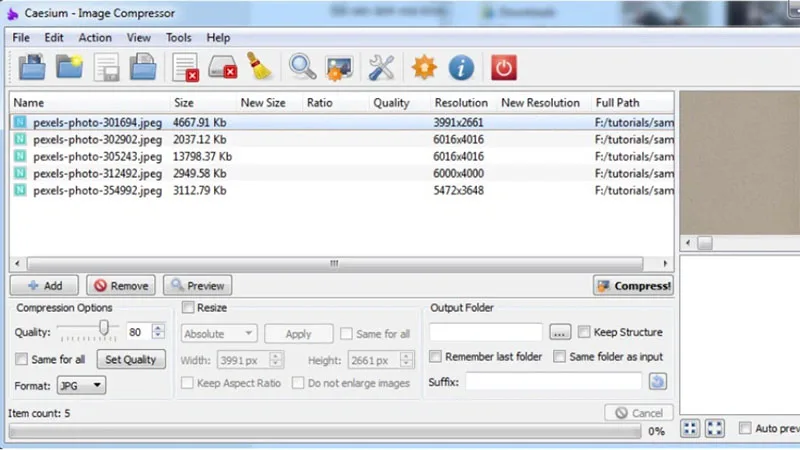Click Remove Item from list icon

click(185, 67)
